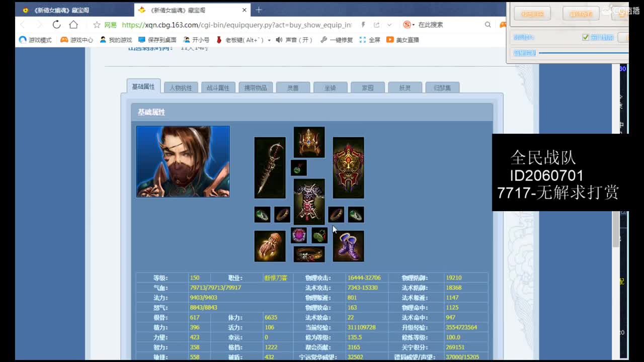
Task: Go to browser home page icon
Action: (x=73, y=25)
